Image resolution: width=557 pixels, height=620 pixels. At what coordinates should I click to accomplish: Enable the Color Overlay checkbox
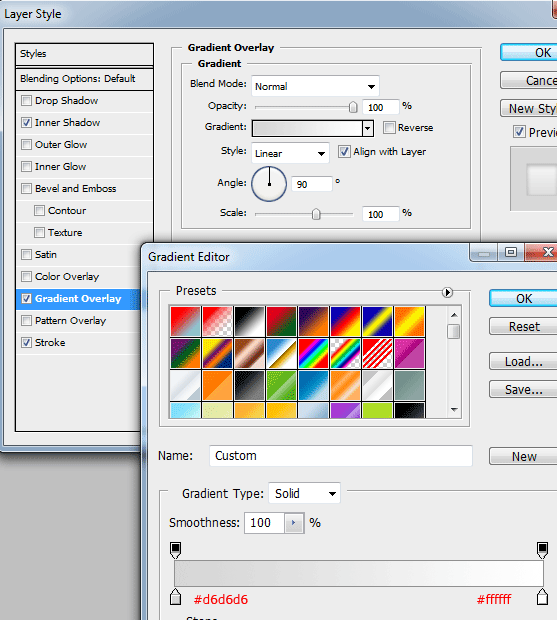coord(26,276)
